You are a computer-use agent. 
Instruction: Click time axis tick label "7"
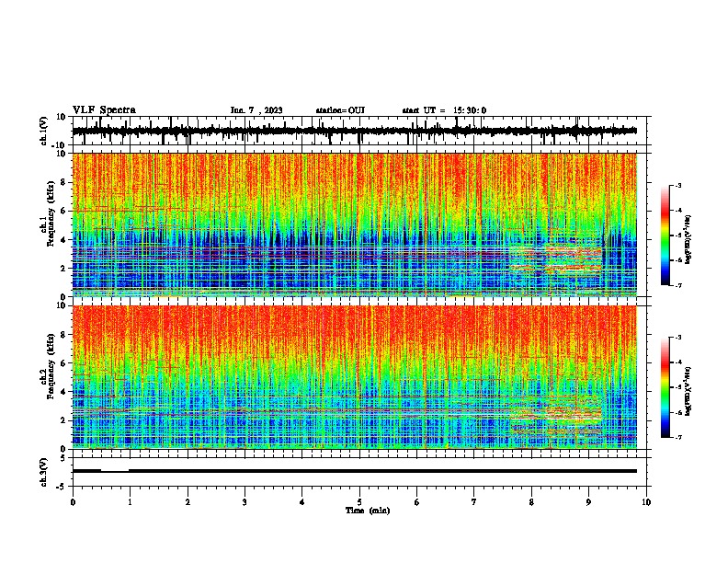tap(474, 502)
